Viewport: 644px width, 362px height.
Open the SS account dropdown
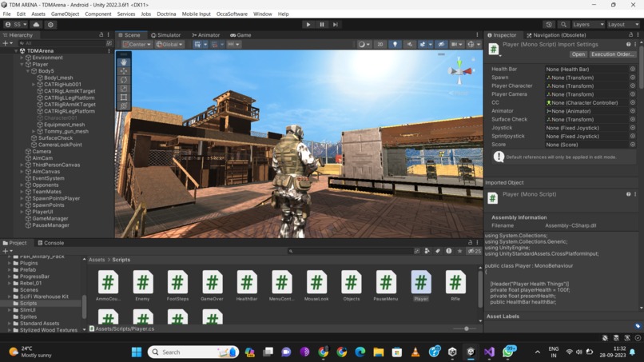16,25
